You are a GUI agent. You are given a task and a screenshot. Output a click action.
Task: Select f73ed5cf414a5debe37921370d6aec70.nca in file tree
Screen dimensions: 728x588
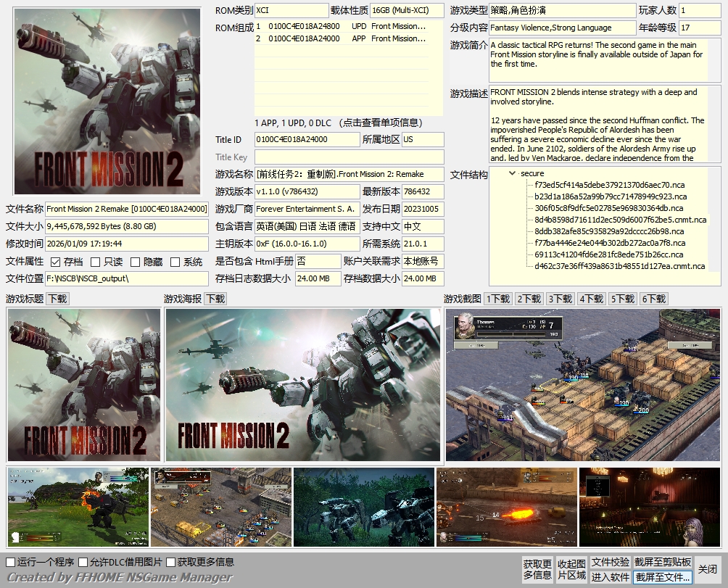(609, 185)
